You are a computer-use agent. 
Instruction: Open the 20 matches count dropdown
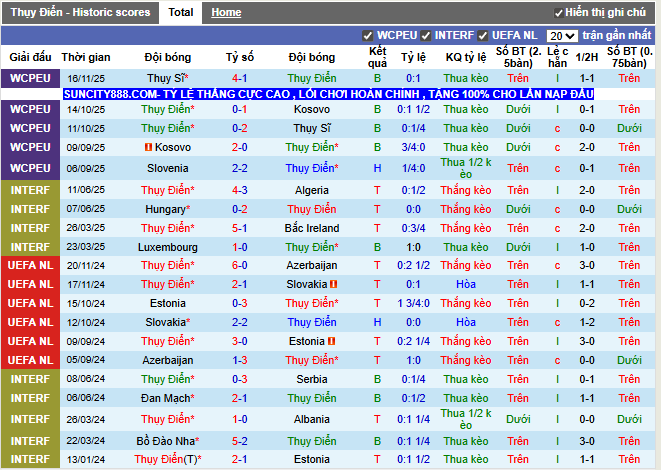tap(562, 36)
